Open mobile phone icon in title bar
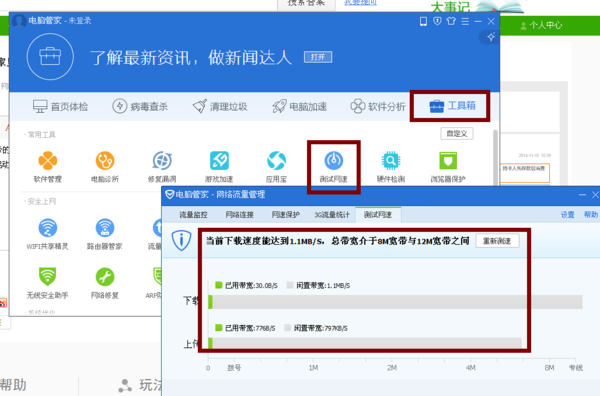 coord(423,21)
